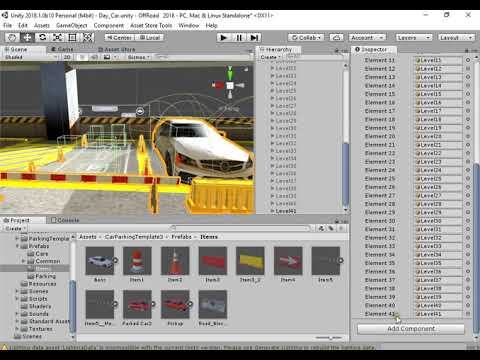The image size is (480, 360).
Task: Open the Account dropdown
Action: point(368,37)
